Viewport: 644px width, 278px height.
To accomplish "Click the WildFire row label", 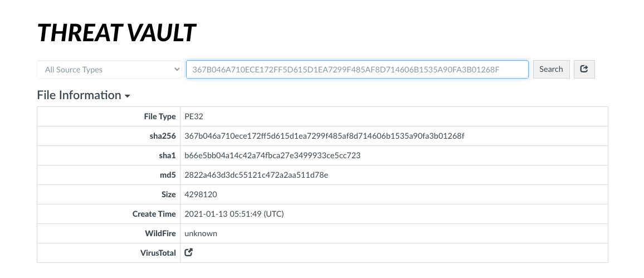I will [160, 233].
